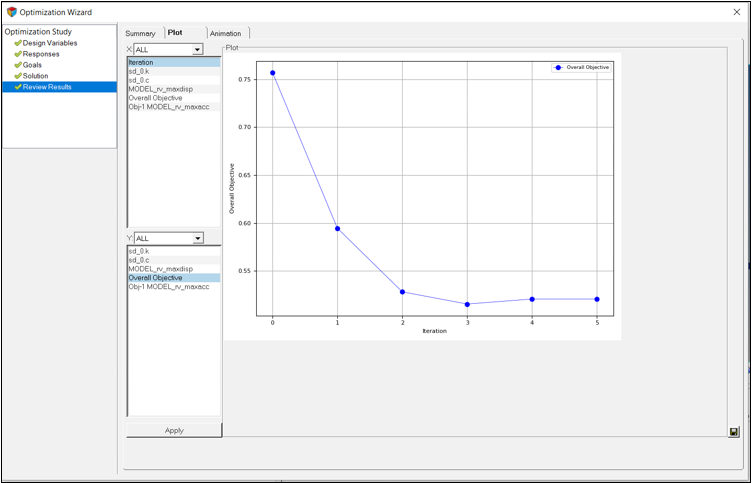This screenshot has height=483, width=752.
Task: Pick MODEL_rv_maxdisp in the Y list
Action: click(160, 269)
